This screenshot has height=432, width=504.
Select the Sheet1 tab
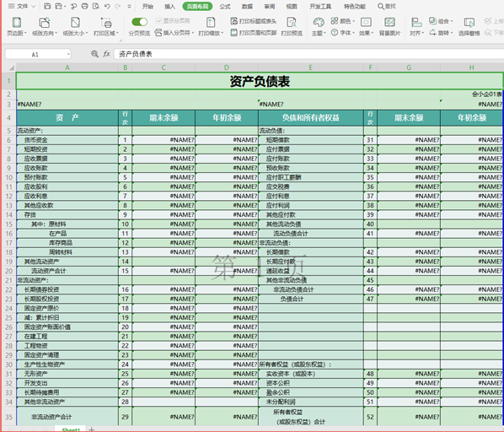71,429
